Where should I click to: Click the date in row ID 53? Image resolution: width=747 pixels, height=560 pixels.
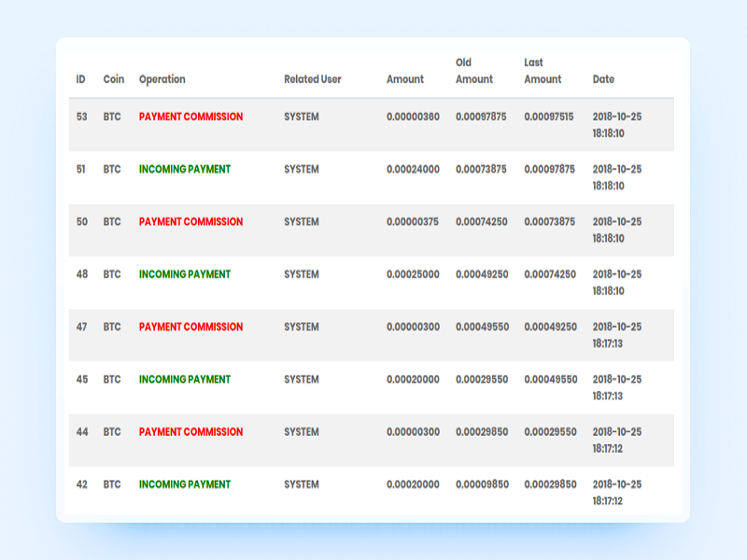[x=617, y=125]
